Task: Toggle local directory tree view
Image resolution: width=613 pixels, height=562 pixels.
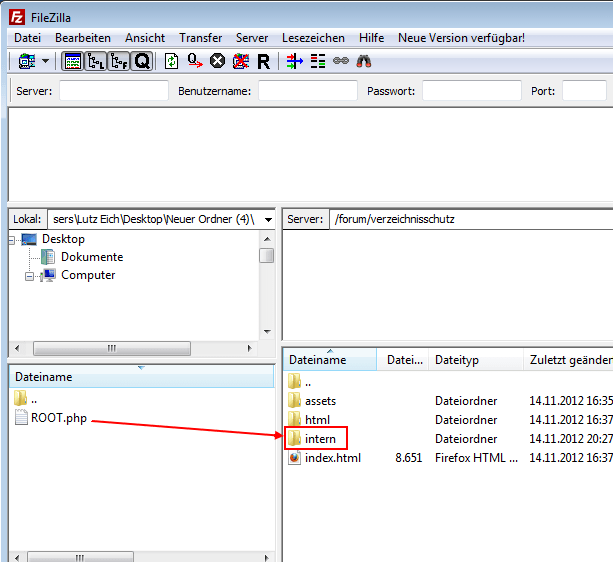Action: (x=95, y=61)
